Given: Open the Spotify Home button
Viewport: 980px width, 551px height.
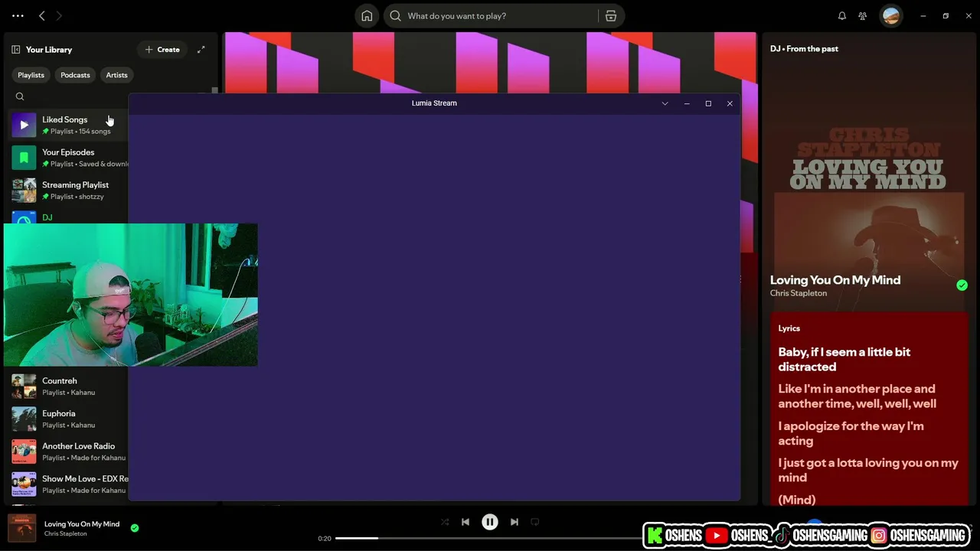Looking at the screenshot, I should point(367,16).
